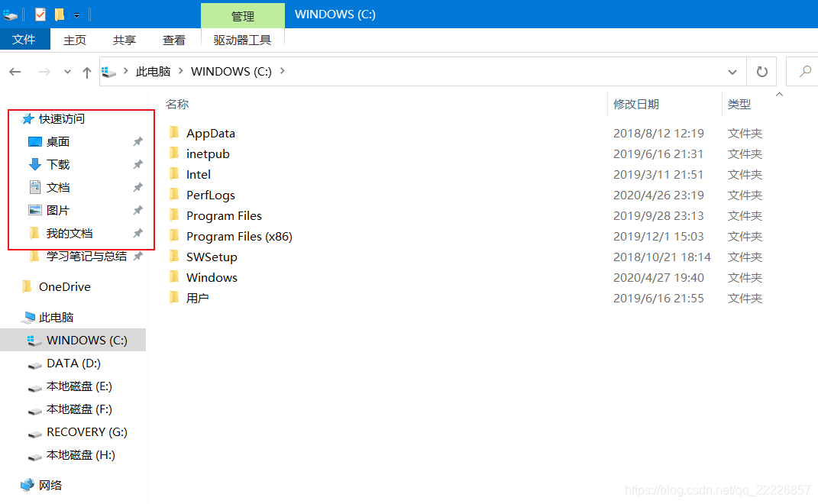
Task: Click the folder icon beside Windows
Action: [174, 277]
